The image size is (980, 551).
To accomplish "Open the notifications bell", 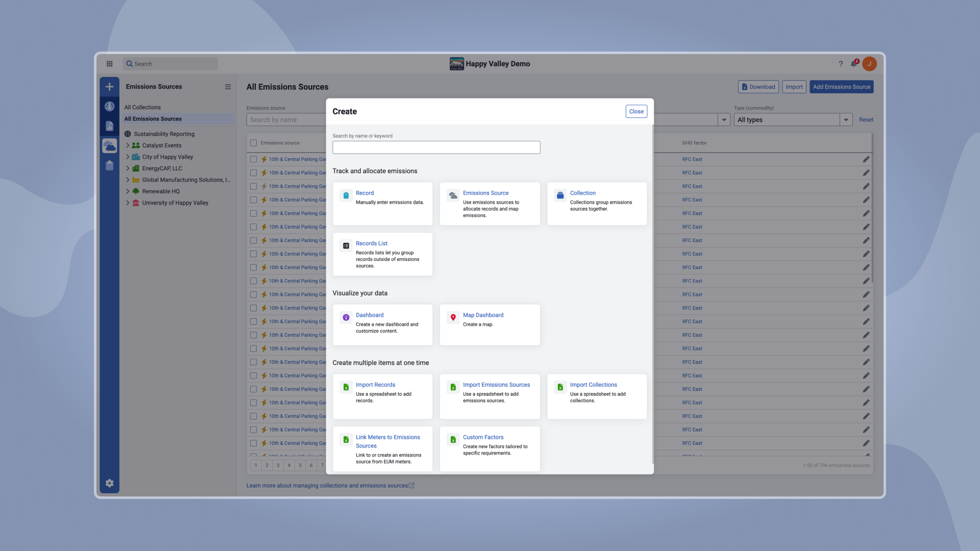I will [853, 64].
